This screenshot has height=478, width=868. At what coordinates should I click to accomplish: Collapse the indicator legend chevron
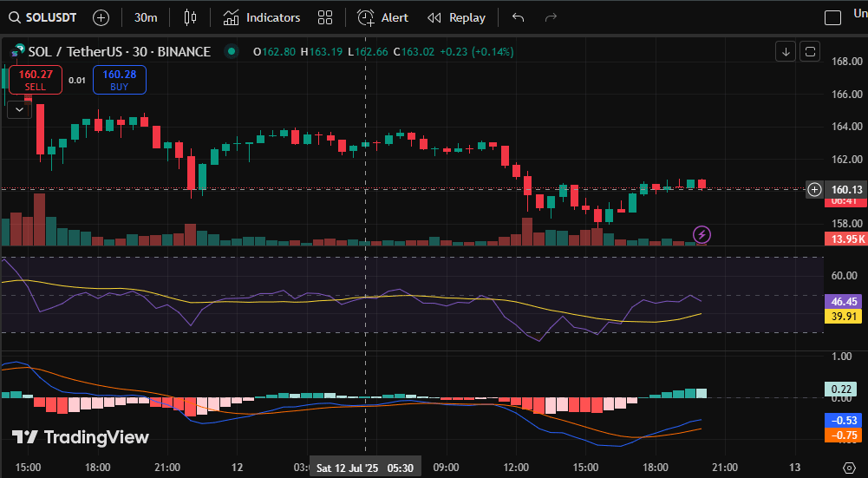pyautogui.click(x=19, y=109)
